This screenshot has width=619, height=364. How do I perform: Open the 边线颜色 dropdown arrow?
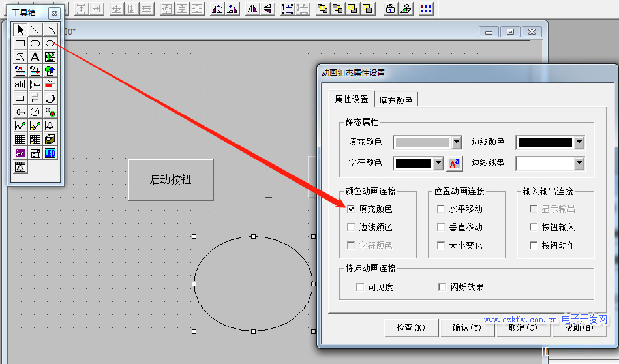coord(579,142)
